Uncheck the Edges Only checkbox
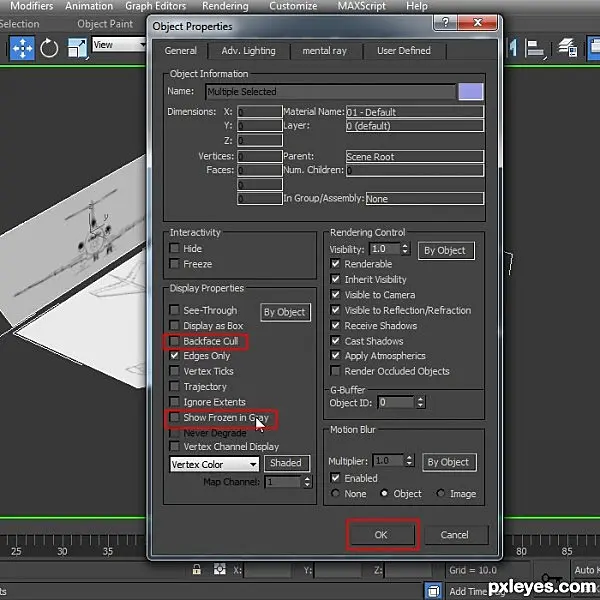Viewport: 600px width, 600px height. click(174, 356)
